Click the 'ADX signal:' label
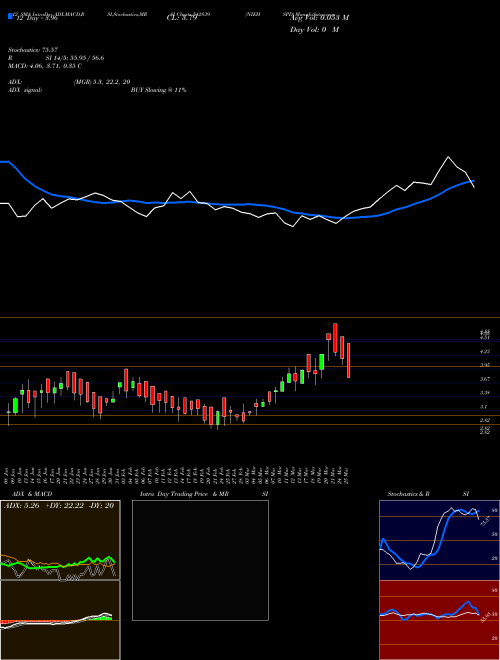 (x=24, y=90)
